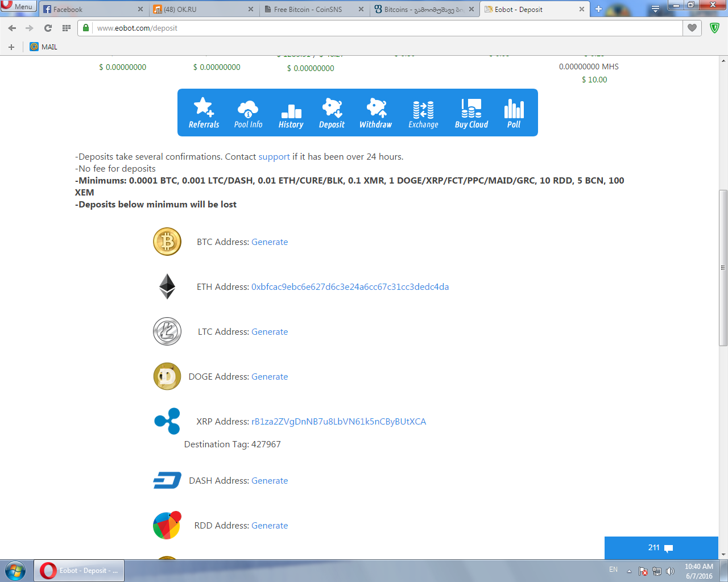The width and height of the screenshot is (728, 582).
Task: Generate a DASH deposit address
Action: (270, 480)
